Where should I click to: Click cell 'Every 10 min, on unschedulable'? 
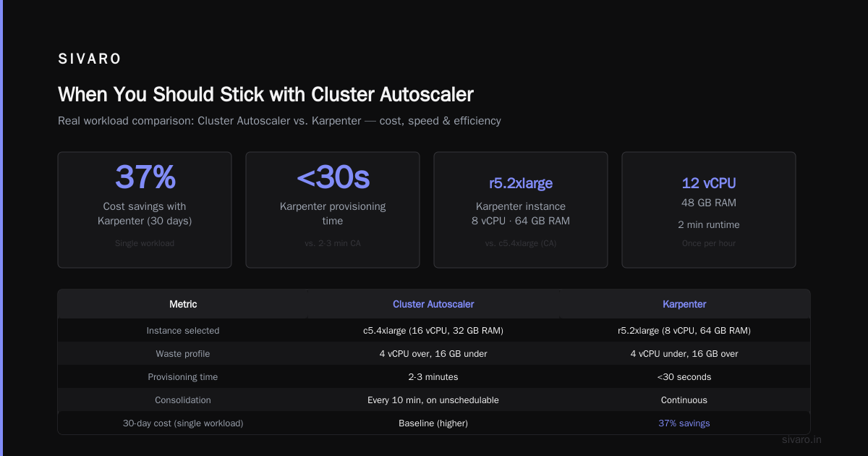pos(433,400)
